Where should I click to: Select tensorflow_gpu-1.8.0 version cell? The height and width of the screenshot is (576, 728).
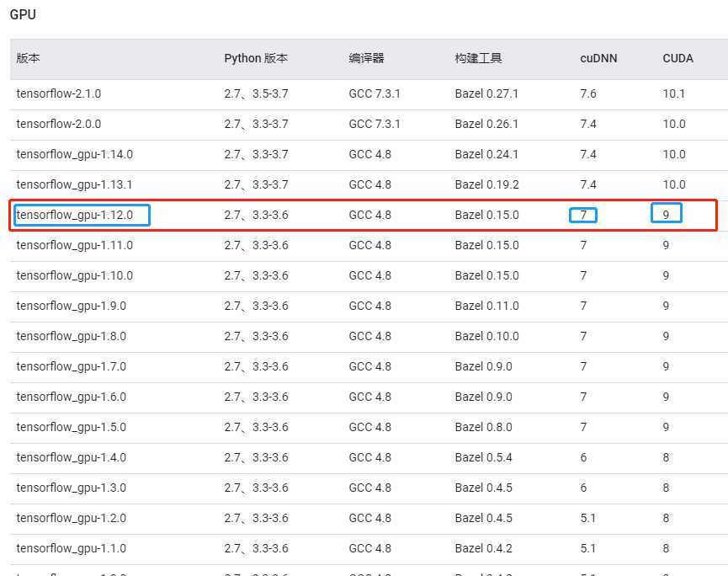pyautogui.click(x=71, y=336)
